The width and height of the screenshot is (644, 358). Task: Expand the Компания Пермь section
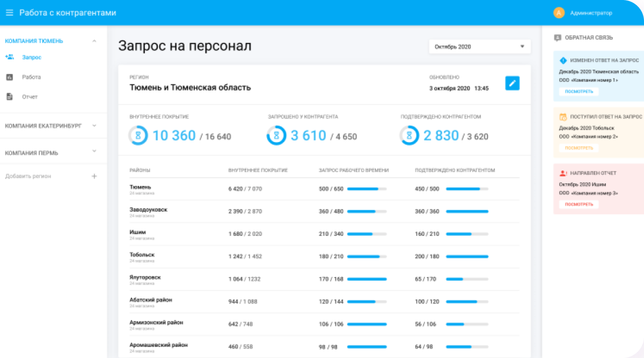94,153
